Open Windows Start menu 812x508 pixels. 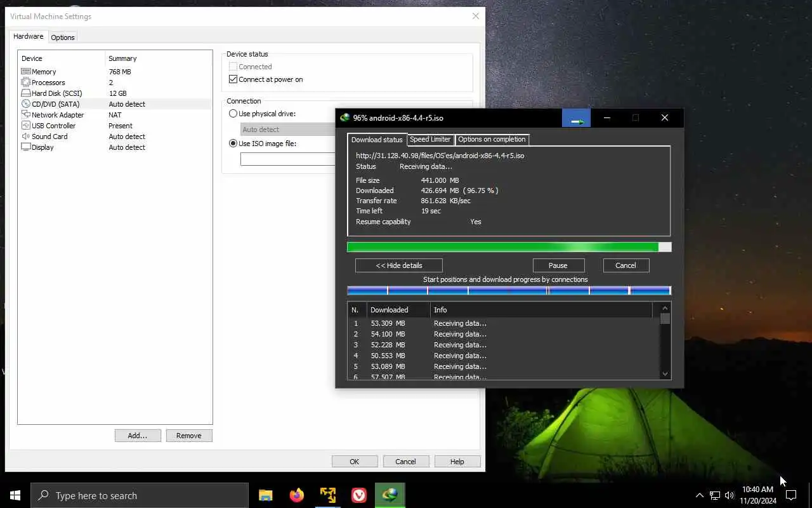click(15, 495)
